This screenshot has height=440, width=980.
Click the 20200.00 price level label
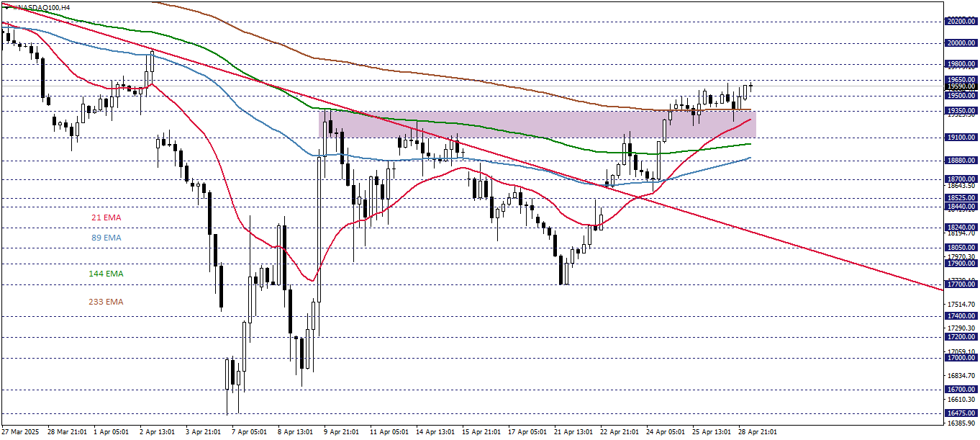point(962,22)
